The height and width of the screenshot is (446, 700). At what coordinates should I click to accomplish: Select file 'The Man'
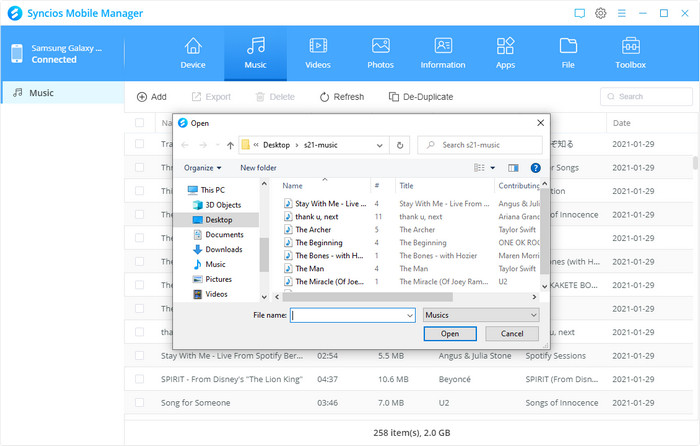[309, 268]
